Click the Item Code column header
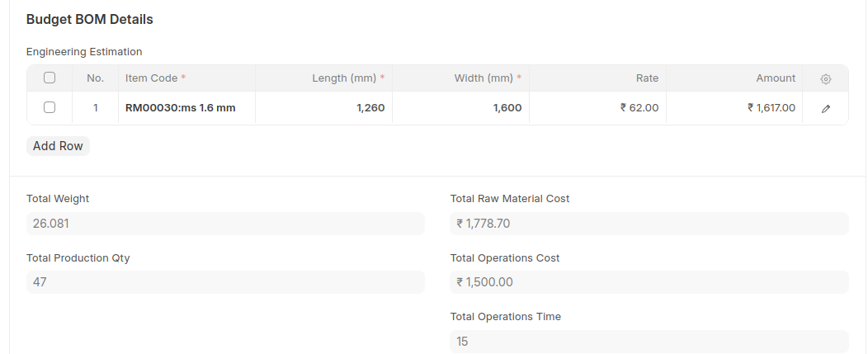Screen dimensions: 868x354 [155, 78]
